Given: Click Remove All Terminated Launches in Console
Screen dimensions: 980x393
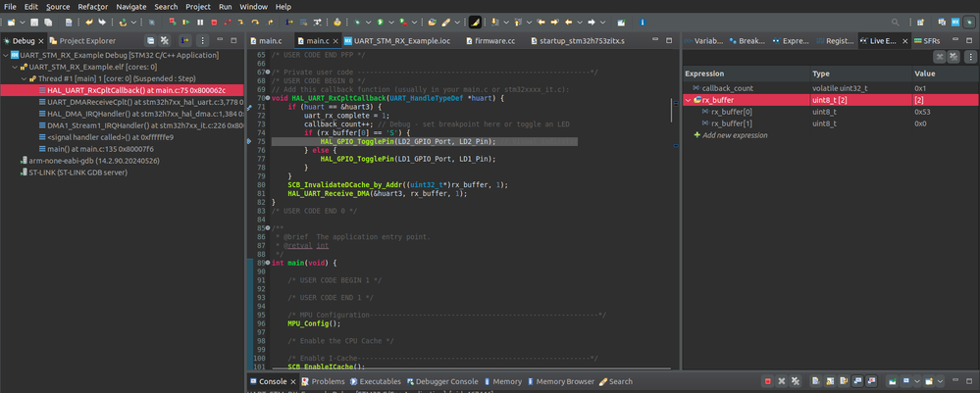Looking at the screenshot, I should click(795, 381).
